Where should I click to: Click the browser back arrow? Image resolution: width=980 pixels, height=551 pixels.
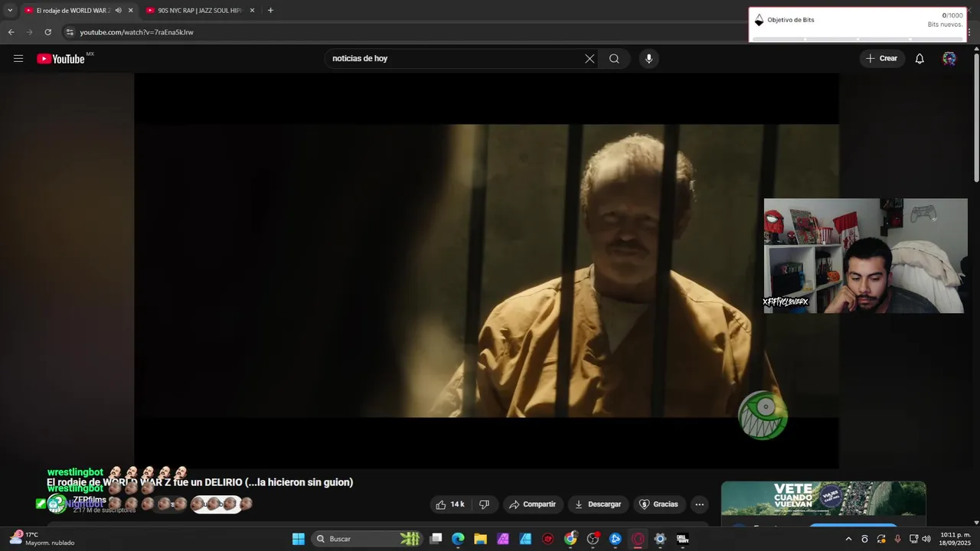(11, 32)
